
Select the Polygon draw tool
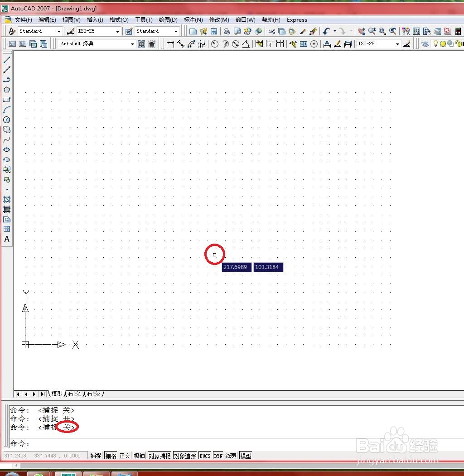[x=7, y=90]
